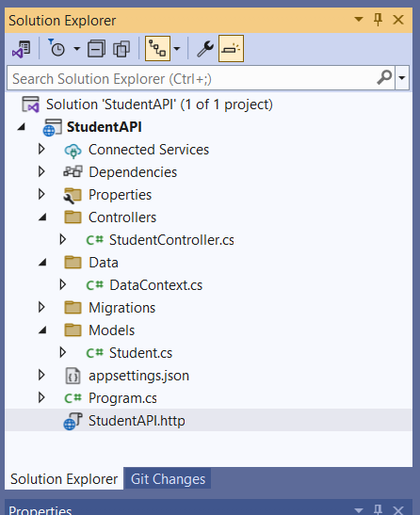Screen dimensions: 420x515
Task: Expand the Dependencies node
Action: tap(41, 171)
